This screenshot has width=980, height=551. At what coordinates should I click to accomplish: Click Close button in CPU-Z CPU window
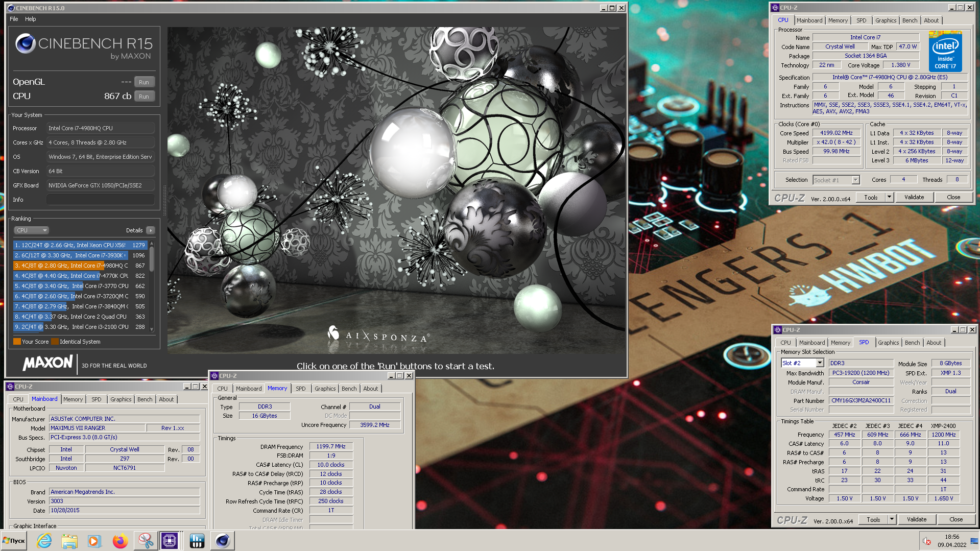point(953,197)
